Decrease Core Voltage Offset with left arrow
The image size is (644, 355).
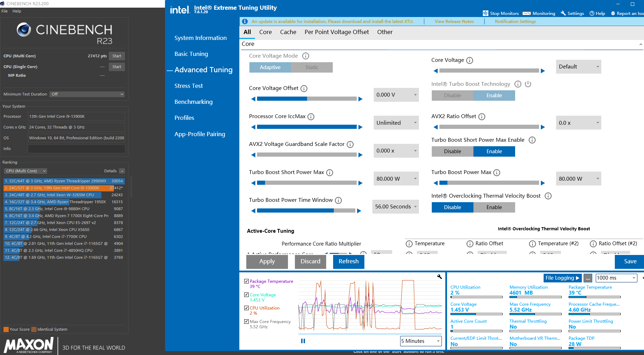pyautogui.click(x=253, y=99)
